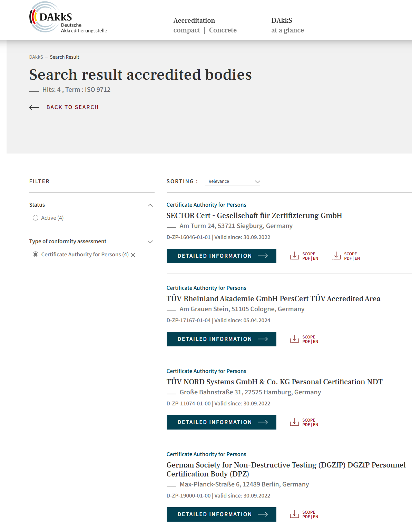Open the DAkkS at a glance menu
The image size is (412, 532).
pos(287,25)
